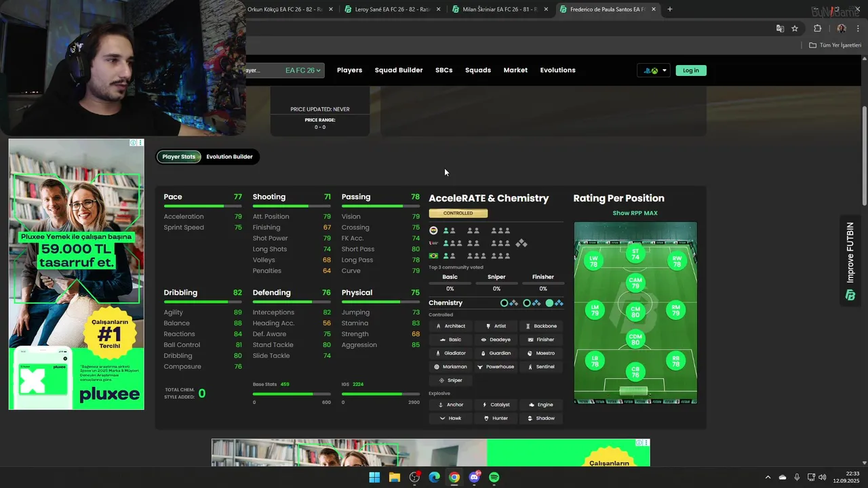This screenshot has height=488, width=868.
Task: Open the Windows Start menu
Action: pos(374,477)
